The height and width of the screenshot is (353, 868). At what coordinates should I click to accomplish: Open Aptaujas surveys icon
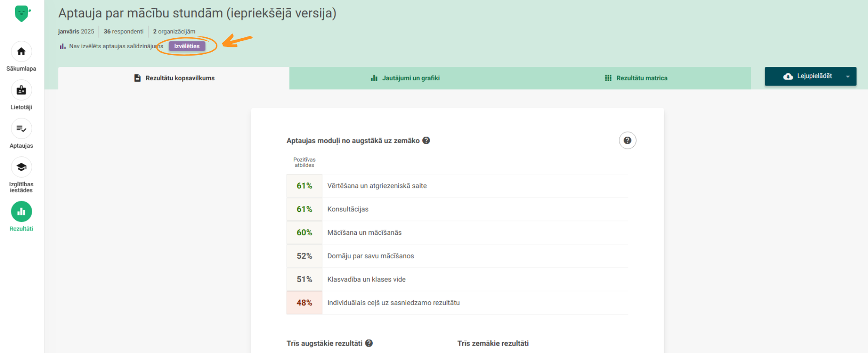point(21,129)
